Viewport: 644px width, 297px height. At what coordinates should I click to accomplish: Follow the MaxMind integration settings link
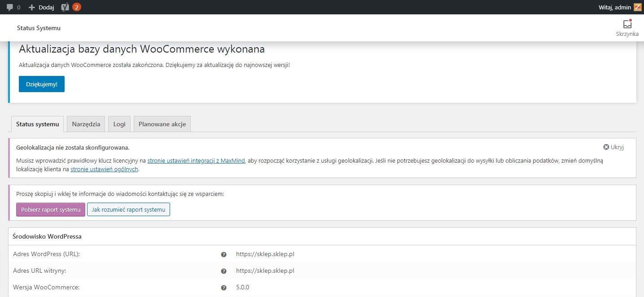pos(196,160)
